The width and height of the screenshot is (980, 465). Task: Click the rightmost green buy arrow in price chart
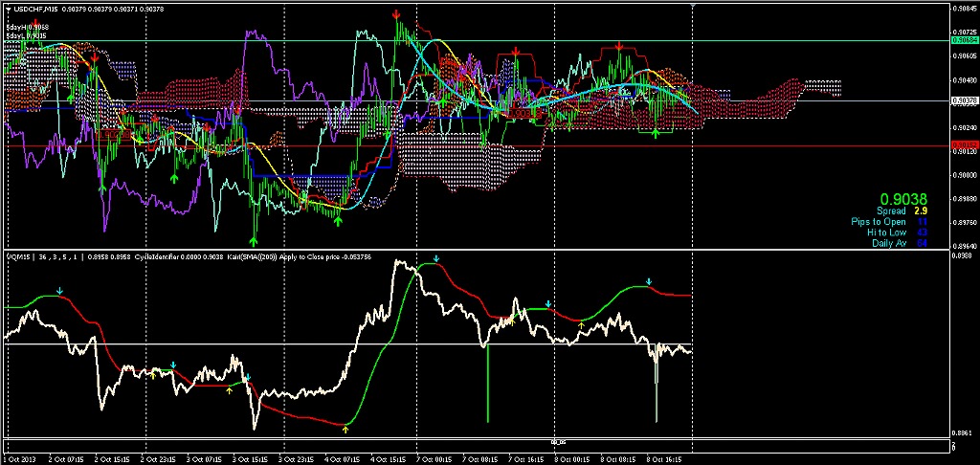coord(655,133)
